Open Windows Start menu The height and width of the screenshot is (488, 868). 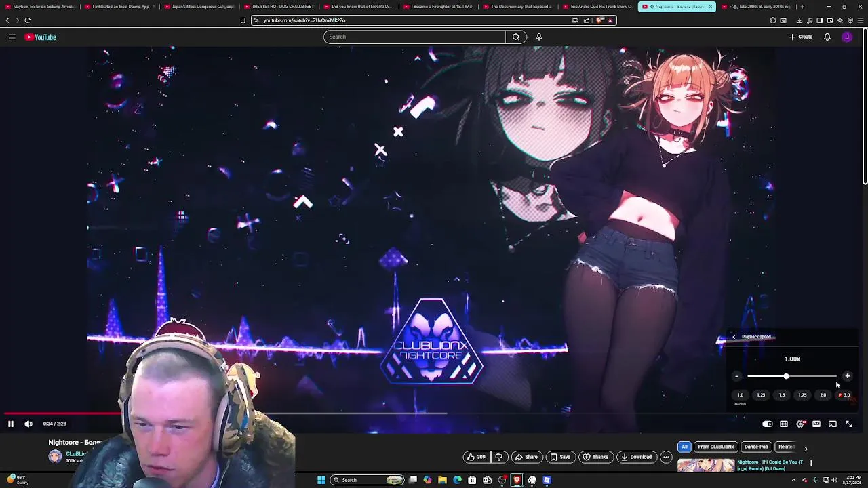(x=321, y=480)
